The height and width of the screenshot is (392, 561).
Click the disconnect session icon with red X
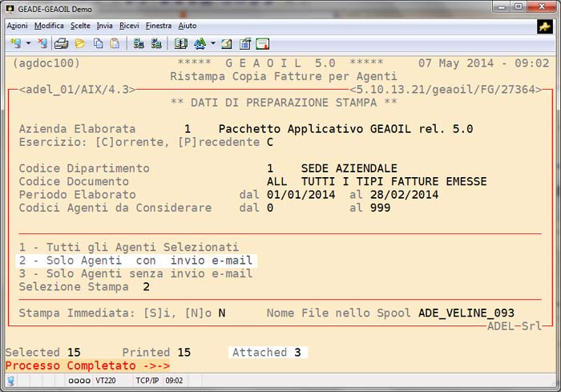pos(42,43)
